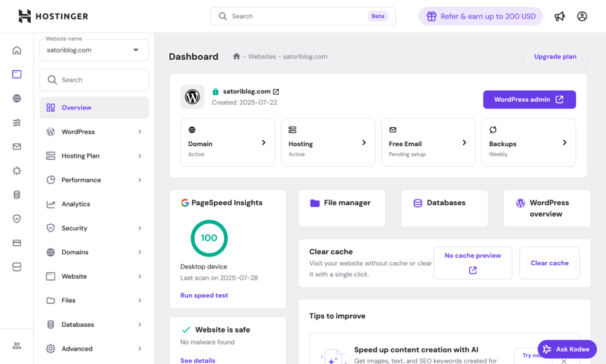Select the globe Domains icon in the sidebar
The height and width of the screenshot is (364, 606).
click(17, 98)
